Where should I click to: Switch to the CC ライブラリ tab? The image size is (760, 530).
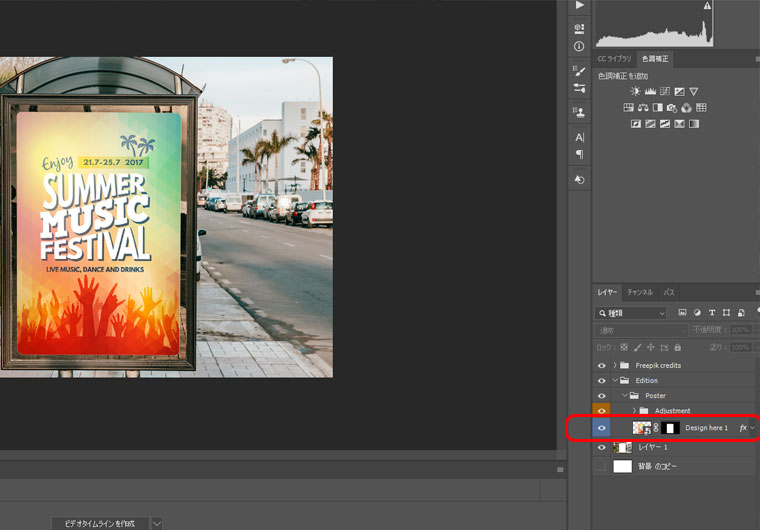pyautogui.click(x=614, y=59)
